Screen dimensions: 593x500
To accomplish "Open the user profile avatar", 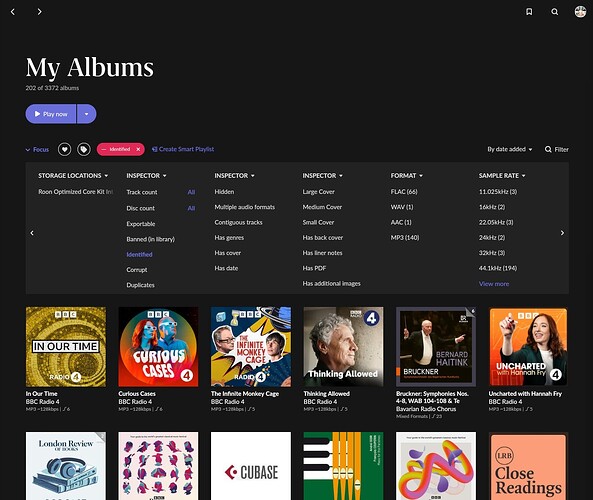I will click(580, 12).
